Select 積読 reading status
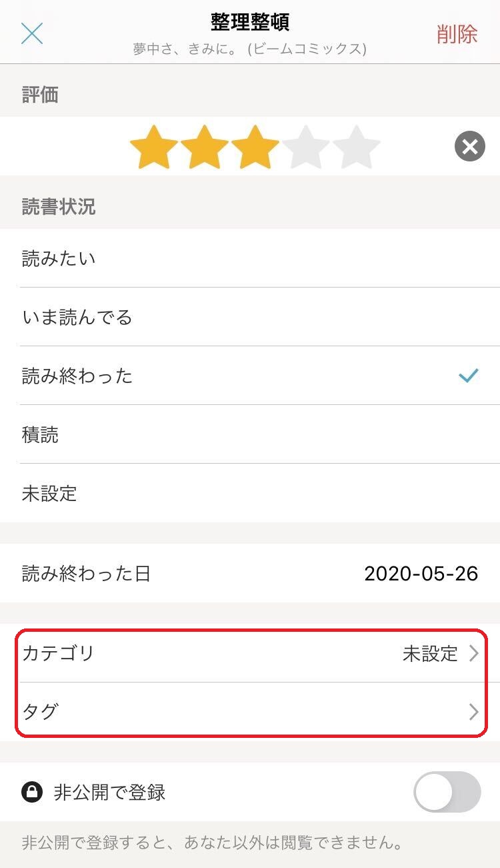Screen dimensions: 500x868 coord(250,434)
